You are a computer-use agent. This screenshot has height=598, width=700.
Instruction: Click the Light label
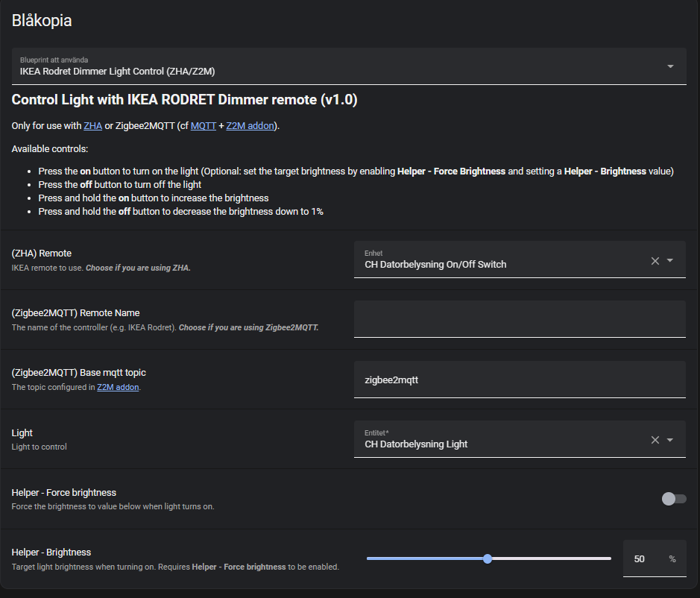point(22,432)
